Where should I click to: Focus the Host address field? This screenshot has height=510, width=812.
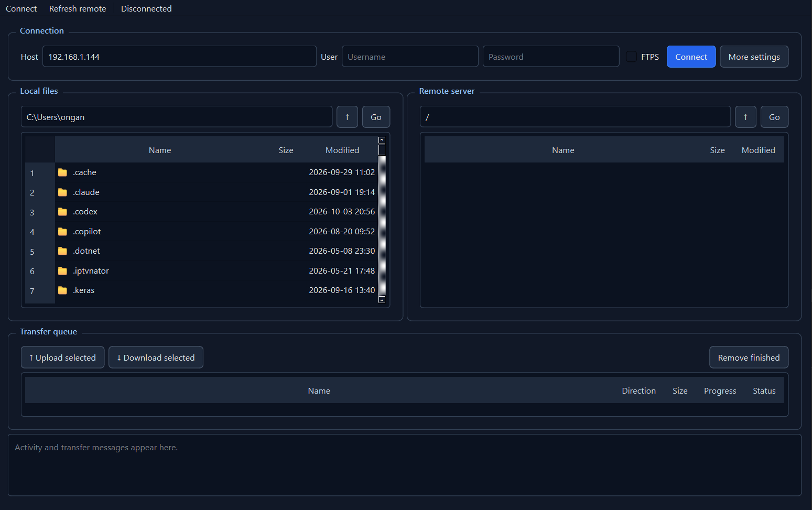click(179, 57)
